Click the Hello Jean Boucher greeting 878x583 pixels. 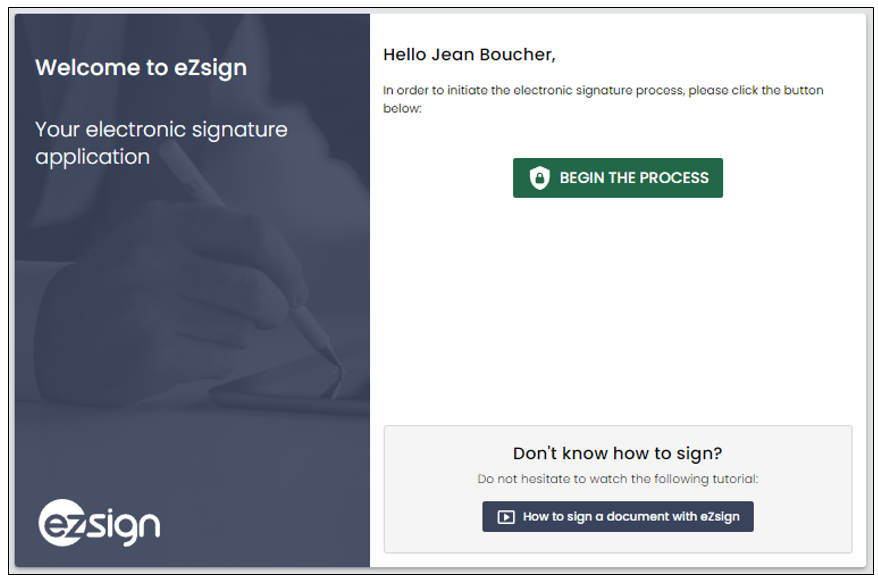tap(469, 54)
